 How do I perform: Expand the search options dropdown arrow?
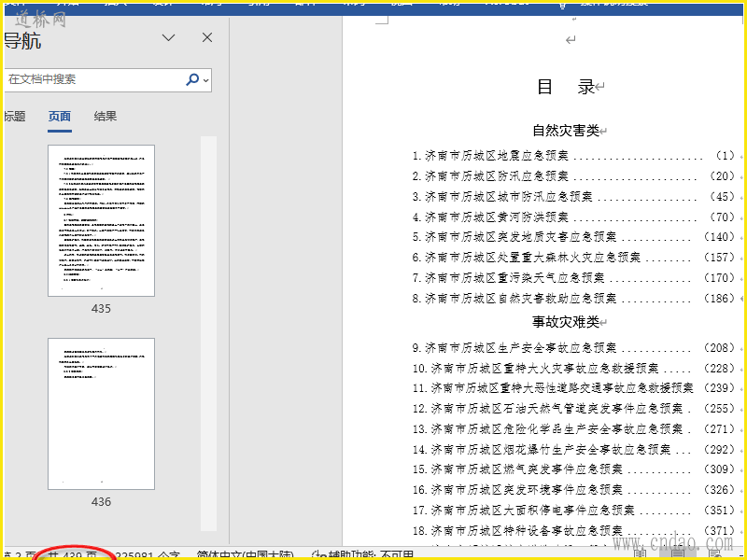(x=205, y=80)
